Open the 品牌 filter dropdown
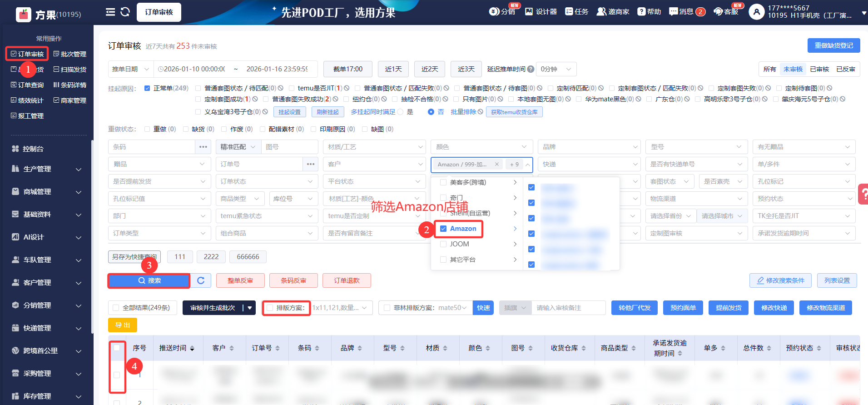Viewport: 868px width, 405px height. pyautogui.click(x=590, y=147)
